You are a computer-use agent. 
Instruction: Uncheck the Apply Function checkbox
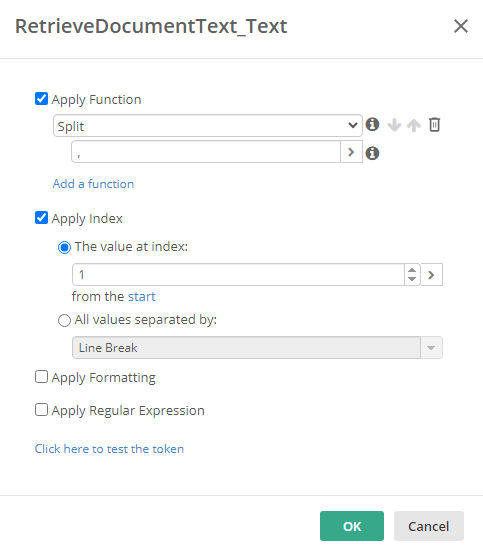[41, 99]
